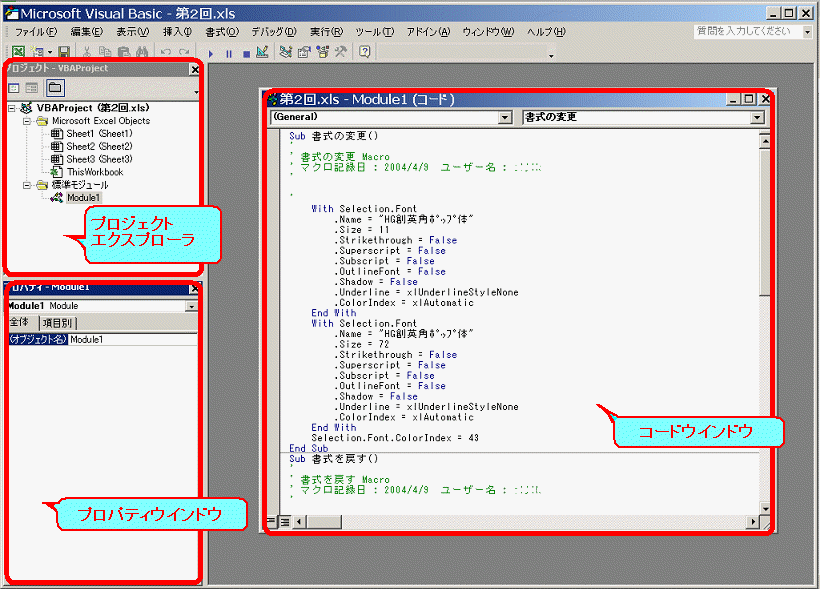Open the 表示(V) menu
This screenshot has width=820, height=589.
click(x=132, y=32)
